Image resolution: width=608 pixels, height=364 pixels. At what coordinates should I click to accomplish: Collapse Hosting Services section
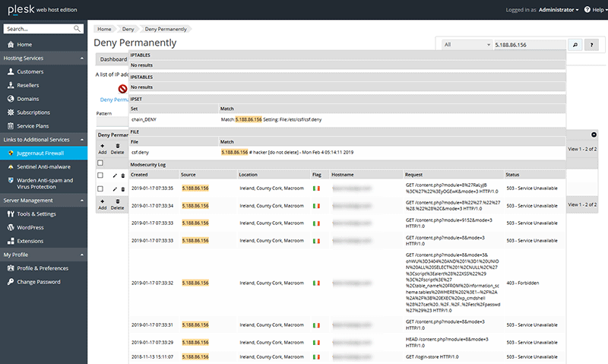click(x=82, y=59)
